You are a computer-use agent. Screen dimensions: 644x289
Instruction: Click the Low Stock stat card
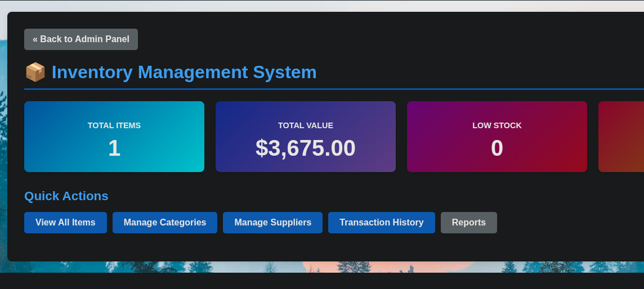497,137
